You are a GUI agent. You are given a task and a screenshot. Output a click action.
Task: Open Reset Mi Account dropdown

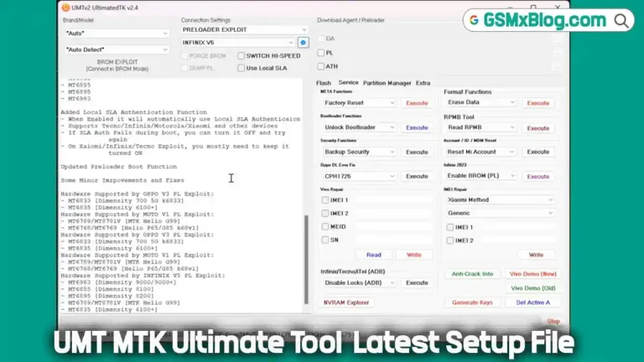pos(480,152)
